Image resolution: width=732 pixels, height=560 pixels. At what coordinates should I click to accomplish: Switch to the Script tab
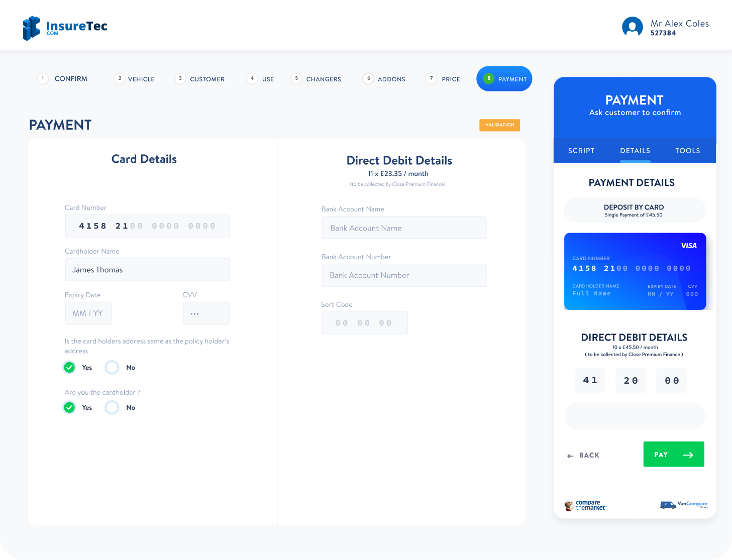point(581,151)
